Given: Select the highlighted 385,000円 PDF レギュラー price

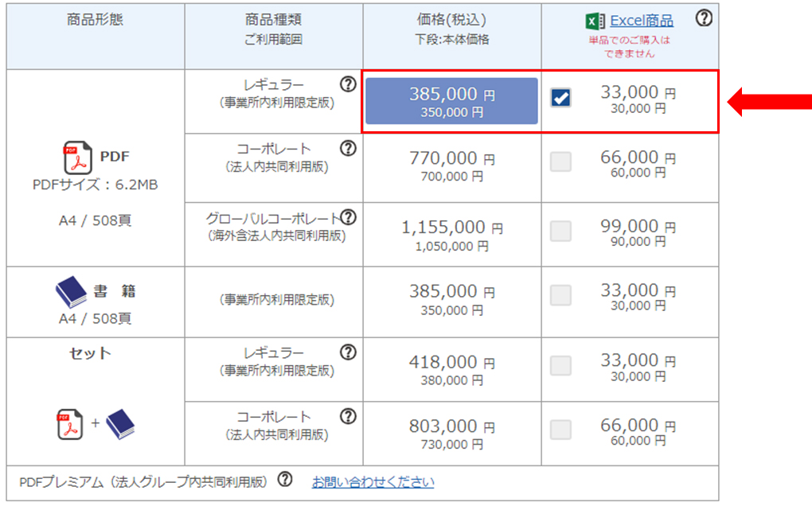Looking at the screenshot, I should 451,101.
